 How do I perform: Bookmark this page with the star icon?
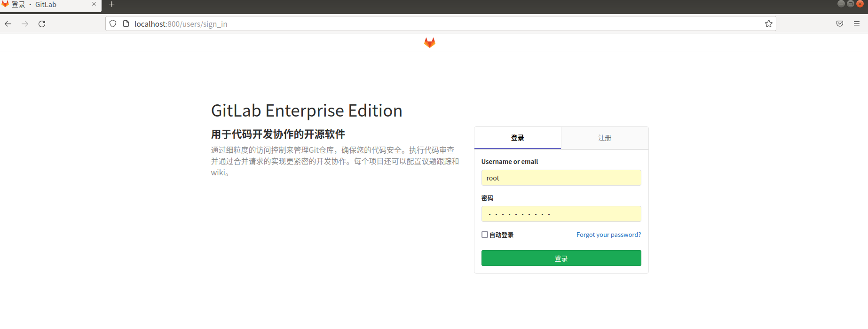tap(768, 24)
